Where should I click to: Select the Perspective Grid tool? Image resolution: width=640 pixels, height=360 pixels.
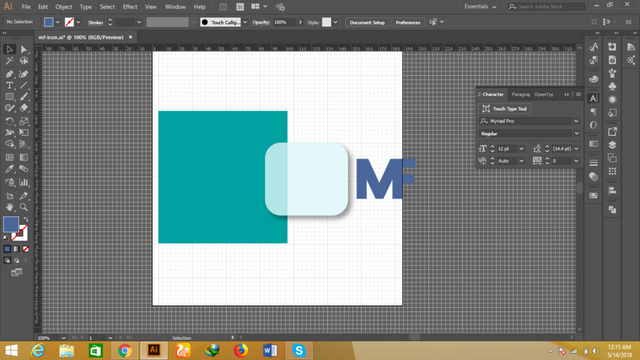pyautogui.click(x=24, y=144)
